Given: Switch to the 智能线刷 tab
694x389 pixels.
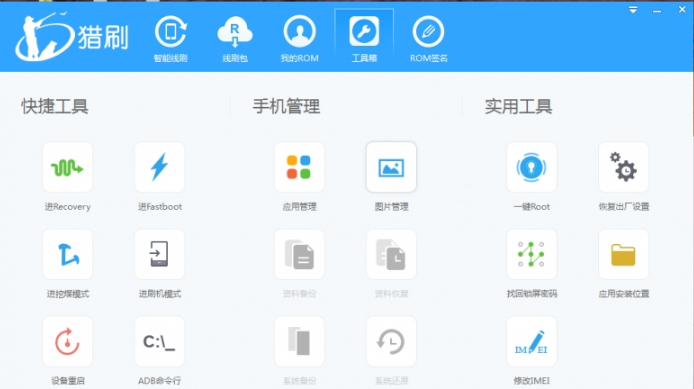Looking at the screenshot, I should pyautogui.click(x=171, y=39).
